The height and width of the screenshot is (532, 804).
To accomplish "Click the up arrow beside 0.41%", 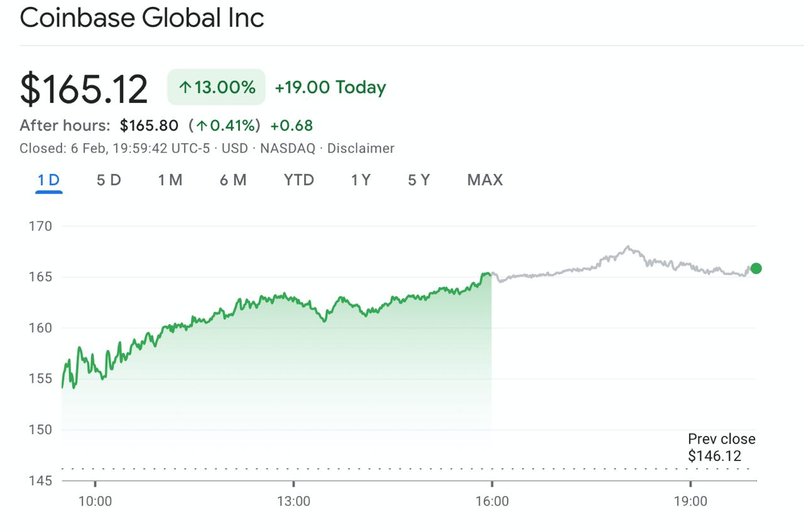I will (x=201, y=126).
